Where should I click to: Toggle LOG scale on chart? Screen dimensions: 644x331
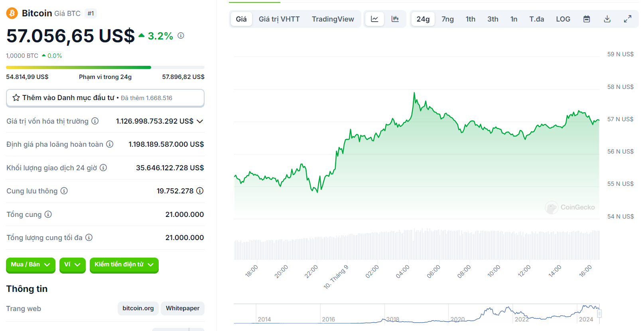click(563, 19)
